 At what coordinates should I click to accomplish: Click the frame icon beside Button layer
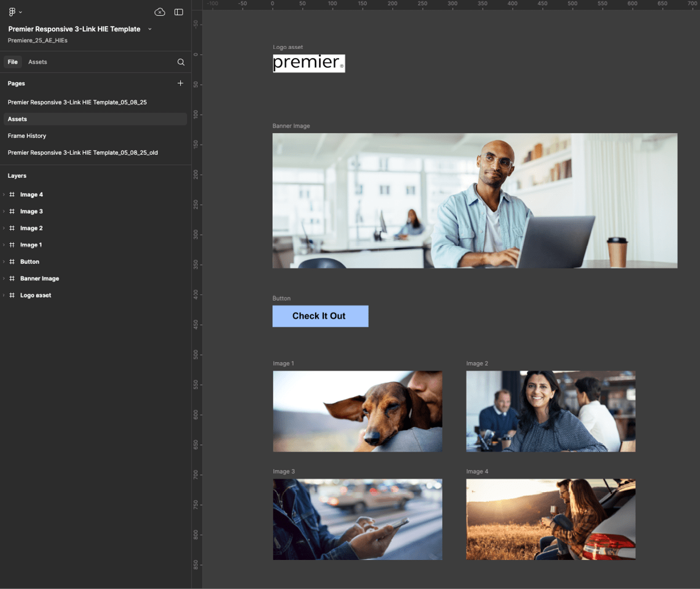tap(12, 262)
